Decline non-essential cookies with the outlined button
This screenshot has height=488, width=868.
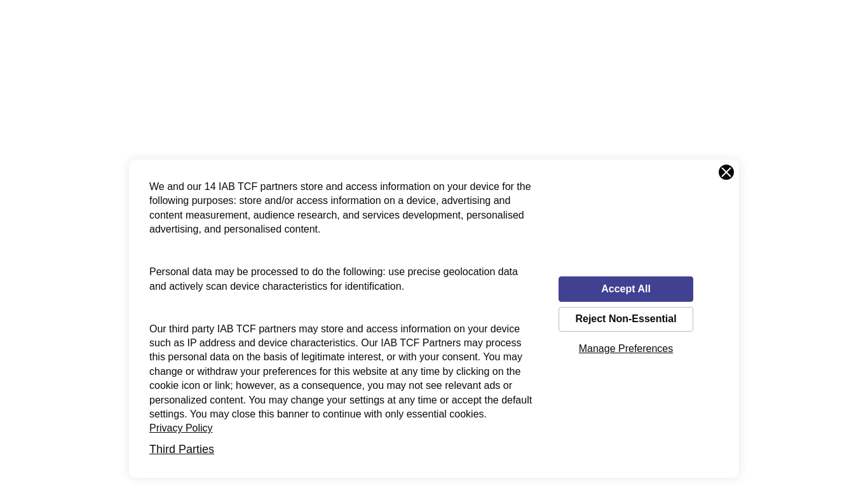(x=626, y=319)
